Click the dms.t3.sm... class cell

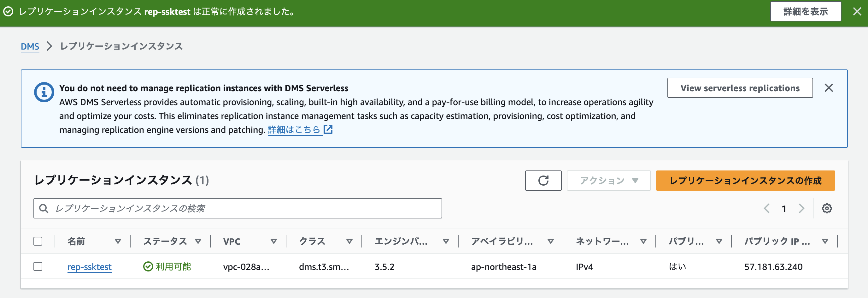(x=324, y=267)
